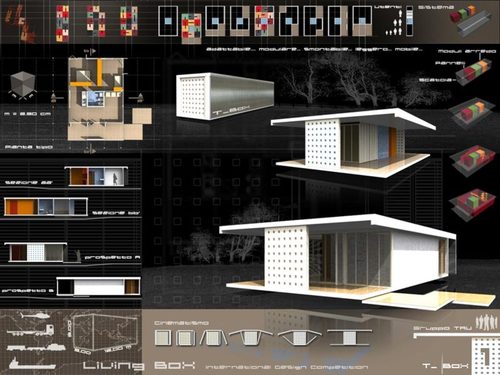500x375 pixels.
Task: Click the first closed-box cinematismo diagram
Action: (x=163, y=338)
